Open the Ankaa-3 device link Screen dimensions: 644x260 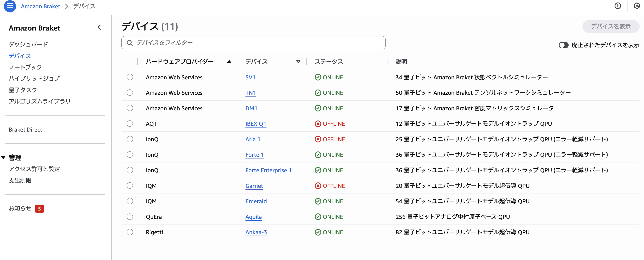[256, 232]
